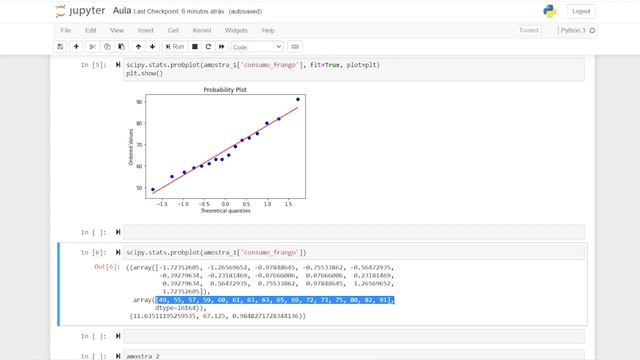The height and width of the screenshot is (360, 640).
Task: Open the cell type Code dropdown
Action: point(257,47)
